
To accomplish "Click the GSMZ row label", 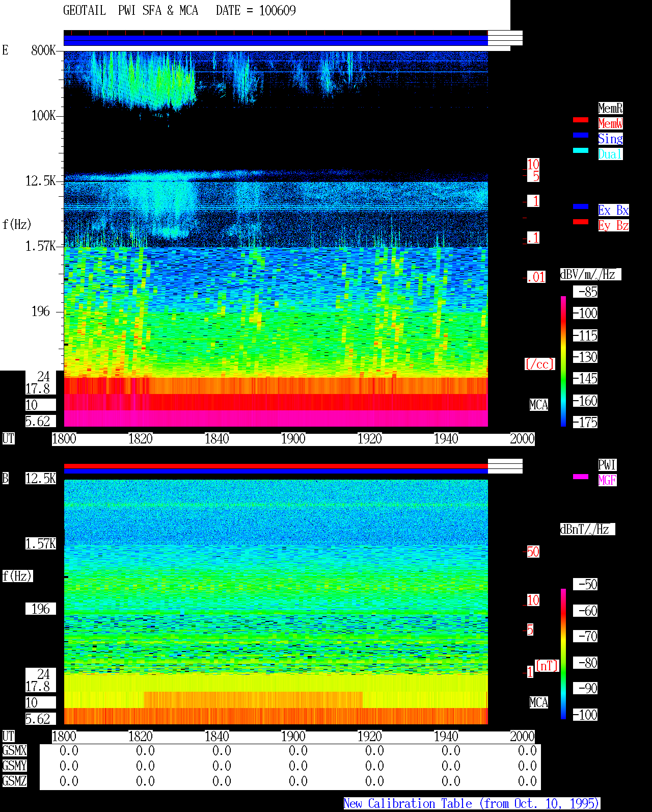I will [x=14, y=781].
